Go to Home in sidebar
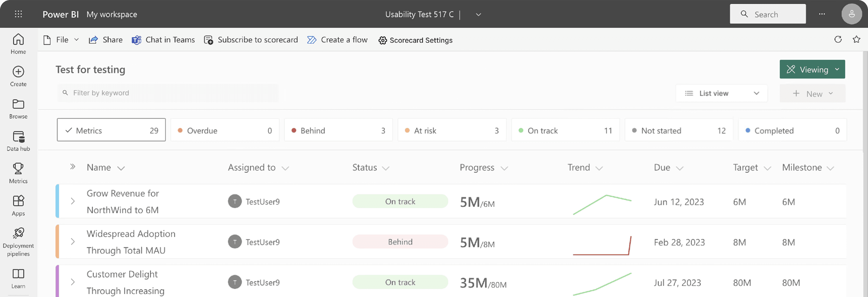 [x=18, y=44]
